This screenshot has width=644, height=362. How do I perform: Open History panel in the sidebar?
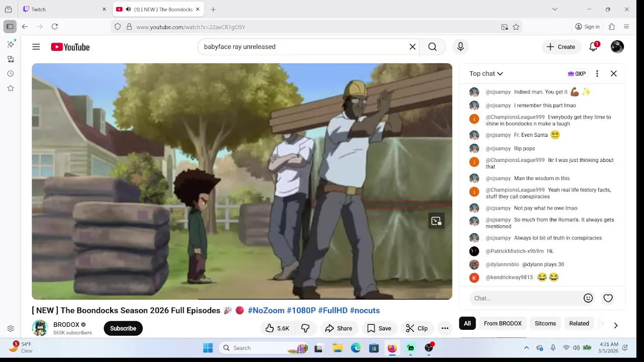(11, 73)
